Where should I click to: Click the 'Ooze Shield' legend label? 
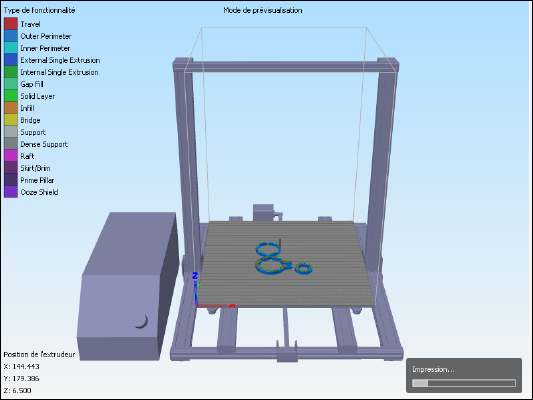pos(39,192)
